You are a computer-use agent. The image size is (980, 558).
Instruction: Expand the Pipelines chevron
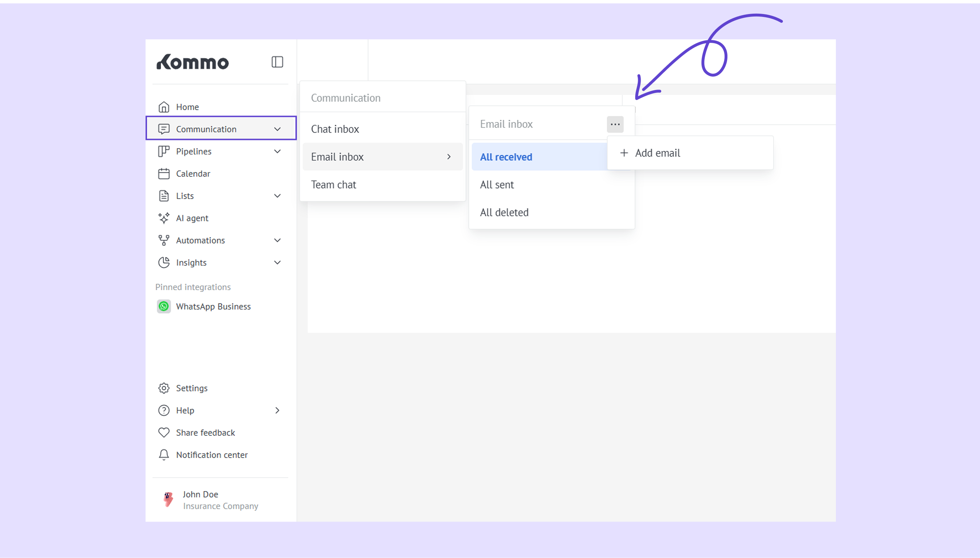point(277,152)
